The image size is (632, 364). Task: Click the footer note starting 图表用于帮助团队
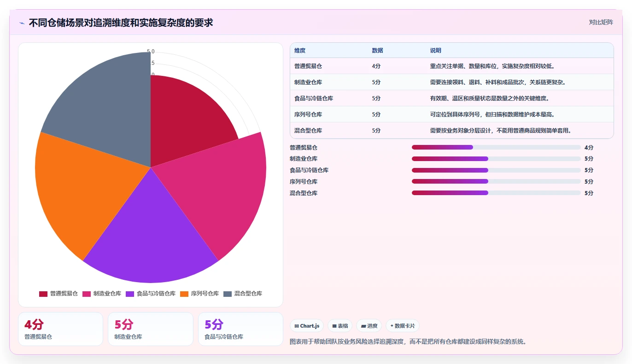pyautogui.click(x=408, y=342)
